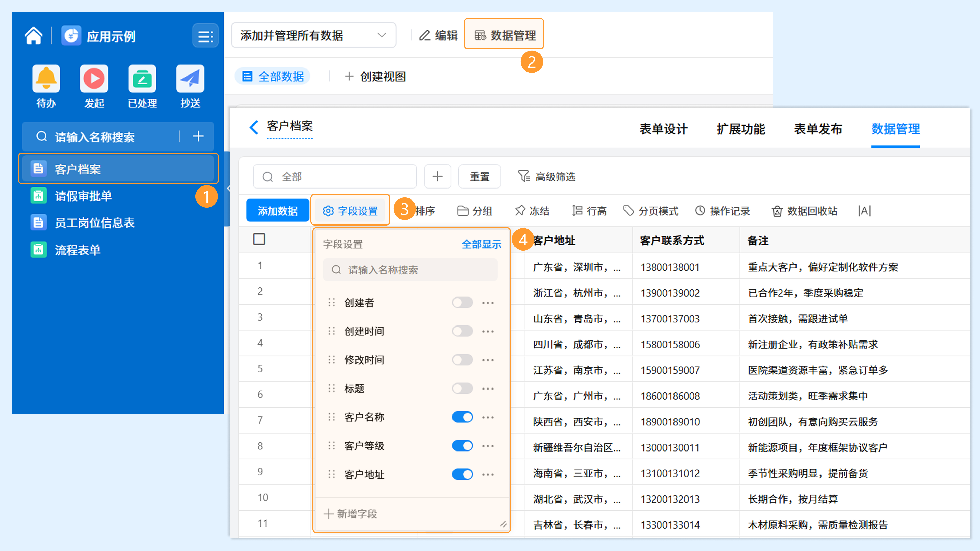
Task: Expand the 添加并管理所有数据 dropdown
Action: (x=314, y=35)
